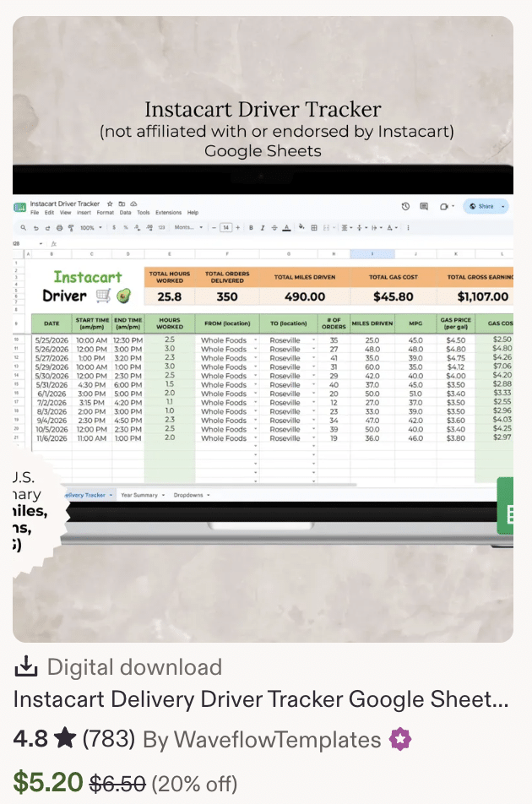Toggle Bold formatting

251,228
